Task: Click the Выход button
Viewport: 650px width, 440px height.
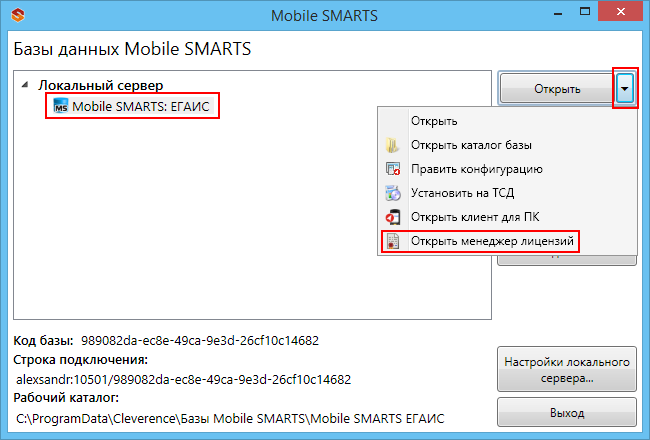Action: 567,413
